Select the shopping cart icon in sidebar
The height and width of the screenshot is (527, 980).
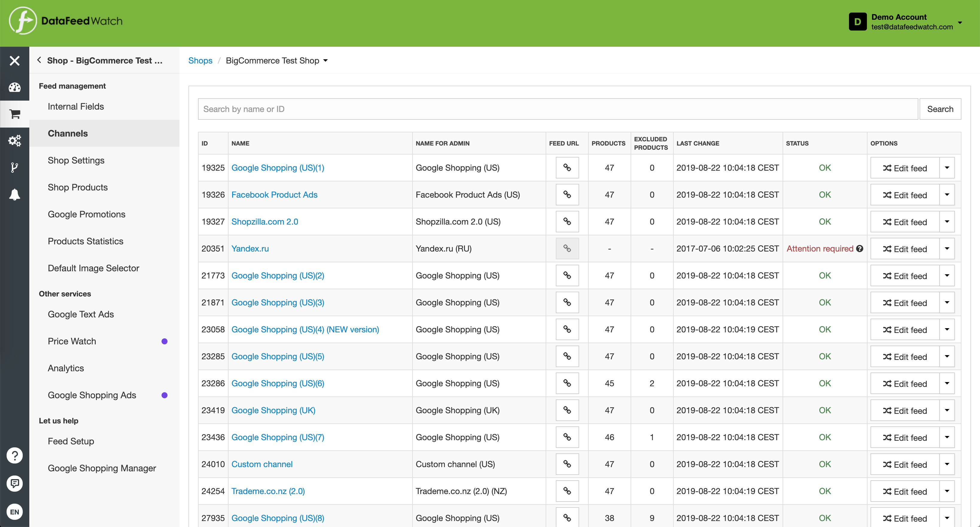14,114
